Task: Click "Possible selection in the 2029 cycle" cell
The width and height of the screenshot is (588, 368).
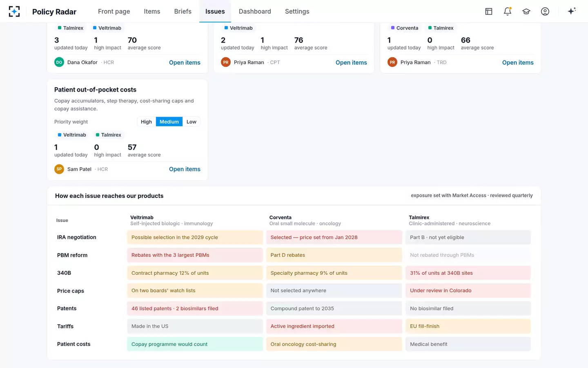Action: click(195, 237)
